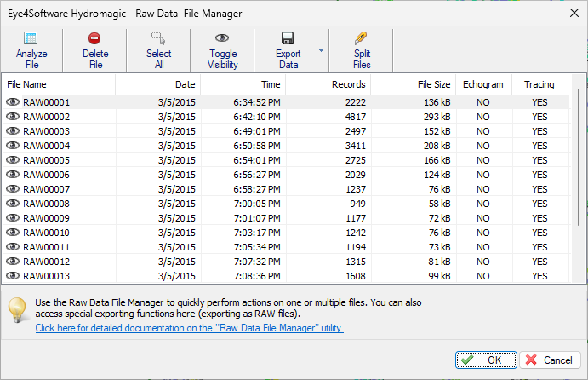Sort by the Time column header
This screenshot has width=588, height=380.
[x=243, y=84]
